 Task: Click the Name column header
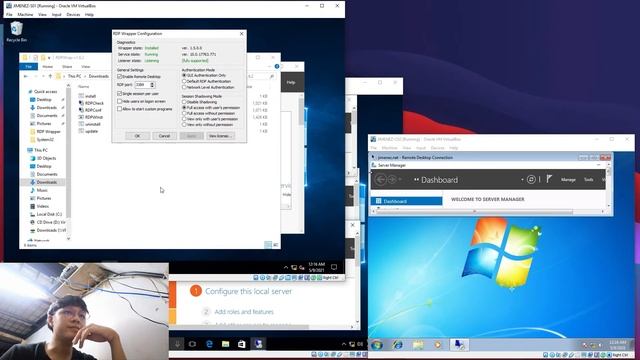click(84, 87)
